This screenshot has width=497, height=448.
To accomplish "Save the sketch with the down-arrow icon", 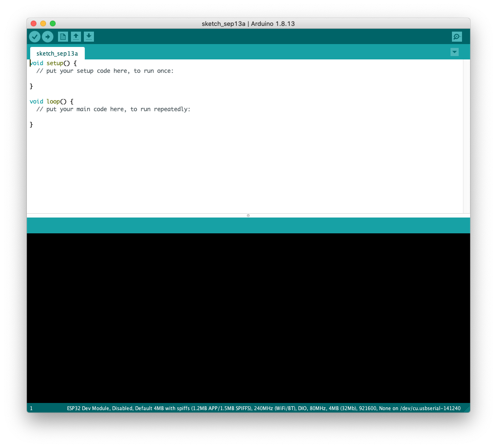I will pyautogui.click(x=89, y=37).
